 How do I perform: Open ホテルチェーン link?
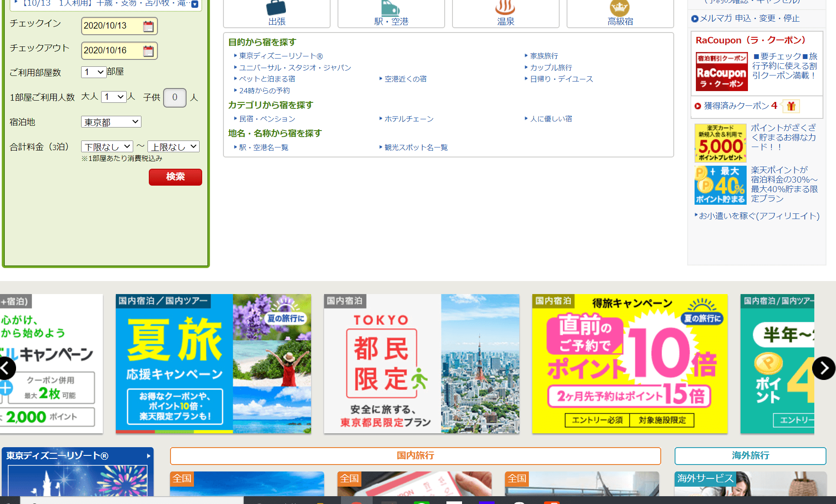pos(409,119)
